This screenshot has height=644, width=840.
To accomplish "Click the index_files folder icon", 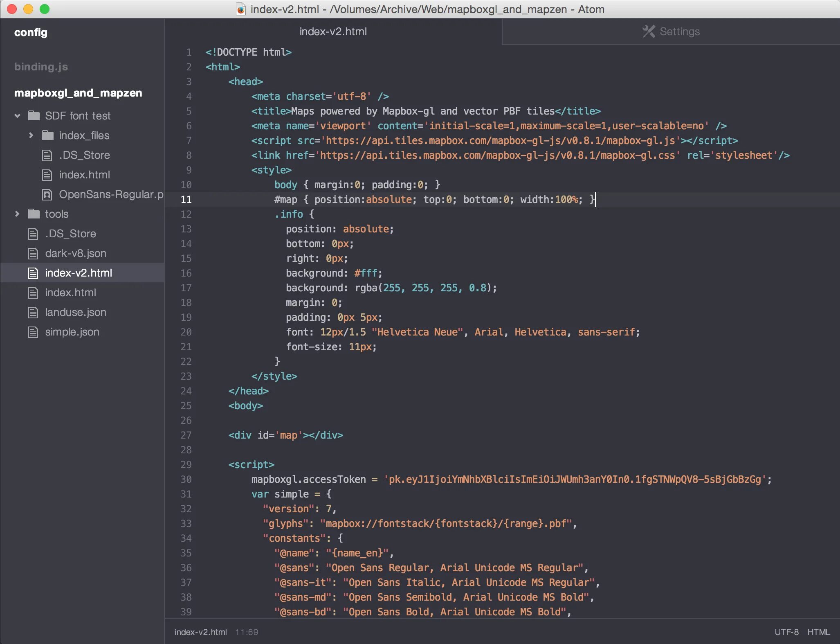I will (x=48, y=135).
